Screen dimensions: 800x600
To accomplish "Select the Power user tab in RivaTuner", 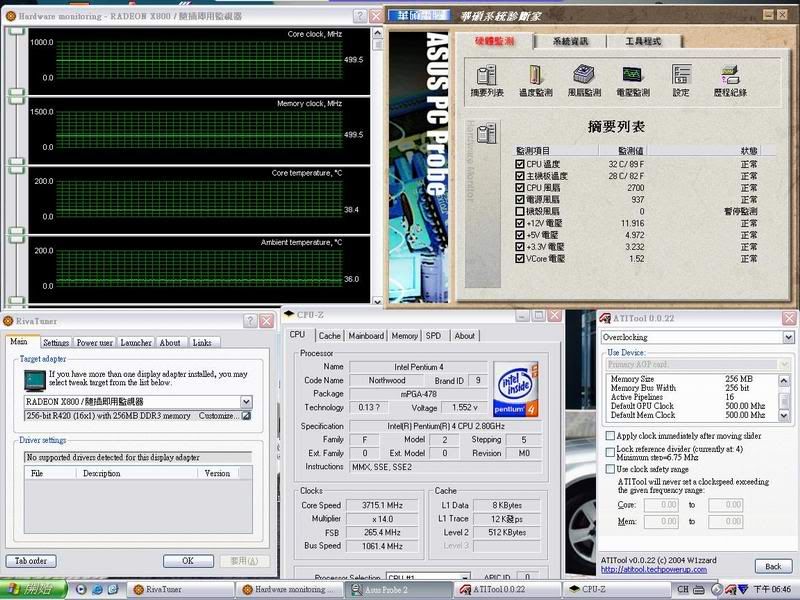I will tap(96, 343).
